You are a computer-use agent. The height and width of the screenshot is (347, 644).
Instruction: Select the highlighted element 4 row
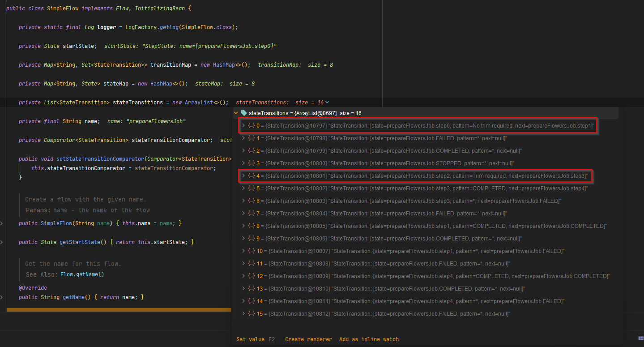point(403,176)
